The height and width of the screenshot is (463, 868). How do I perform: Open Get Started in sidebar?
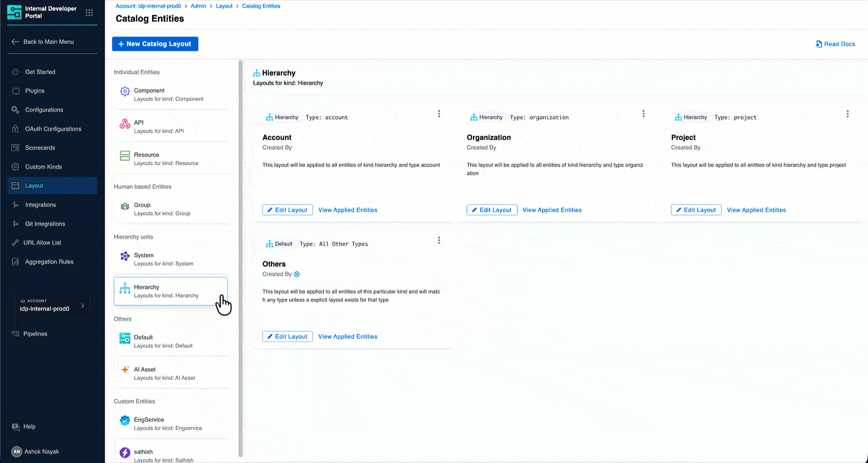click(x=52, y=72)
